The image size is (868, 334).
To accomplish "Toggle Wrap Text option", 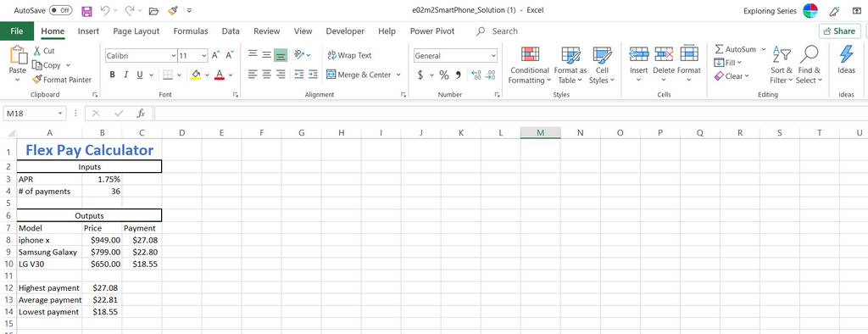I will coord(350,55).
